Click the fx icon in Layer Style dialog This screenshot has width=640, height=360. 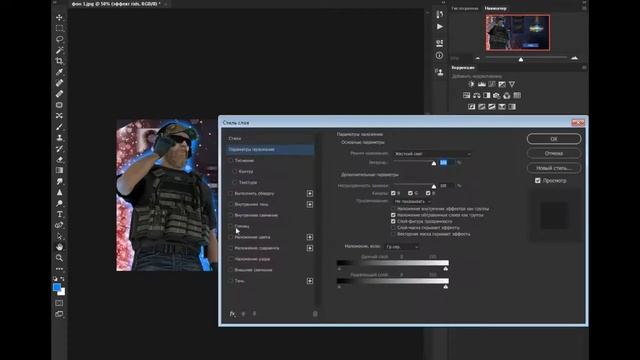(232, 313)
